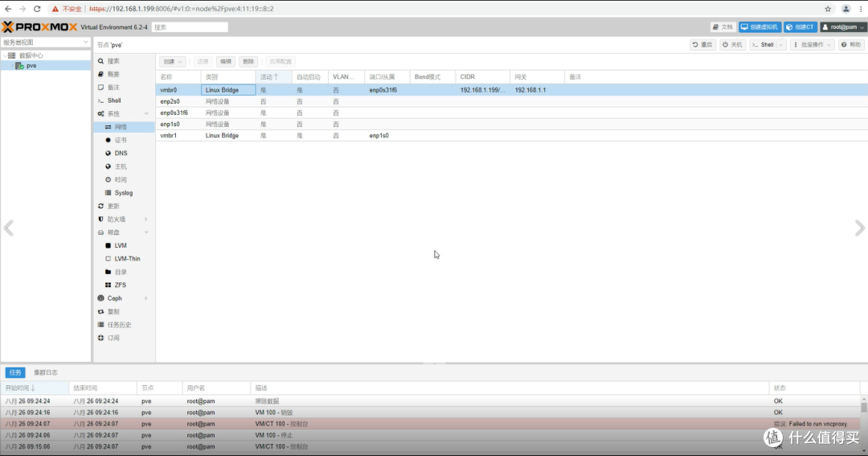This screenshot has width=868, height=456.
Task: Click the failed VM/CT 100 console task row
Action: [x=431, y=424]
